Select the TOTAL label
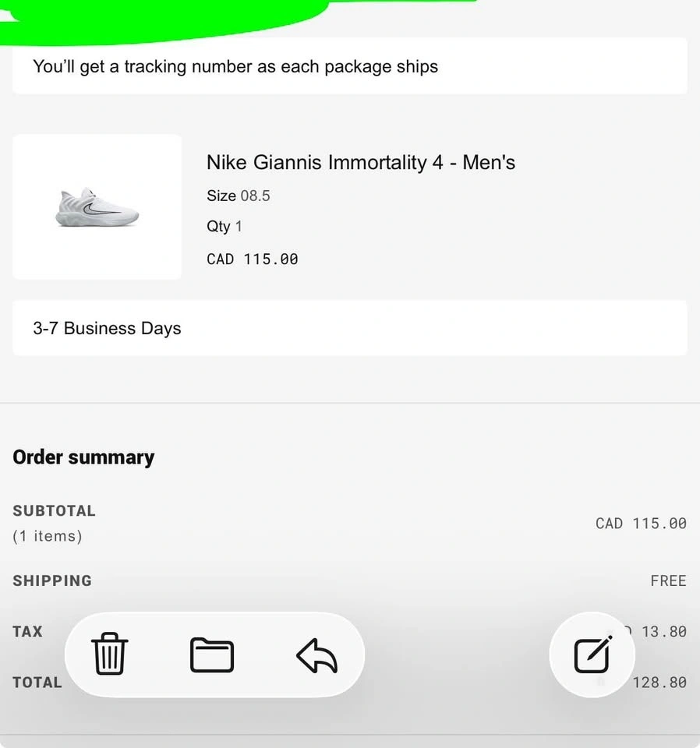 point(37,682)
